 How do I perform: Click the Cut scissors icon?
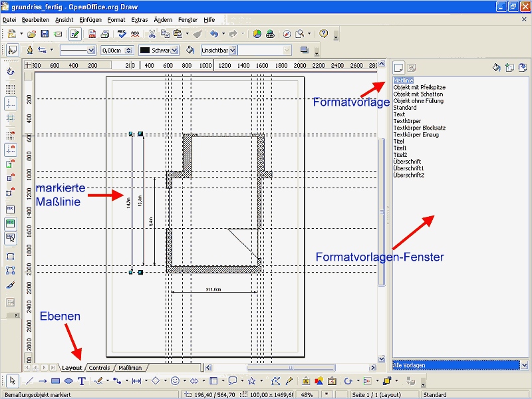pos(152,34)
